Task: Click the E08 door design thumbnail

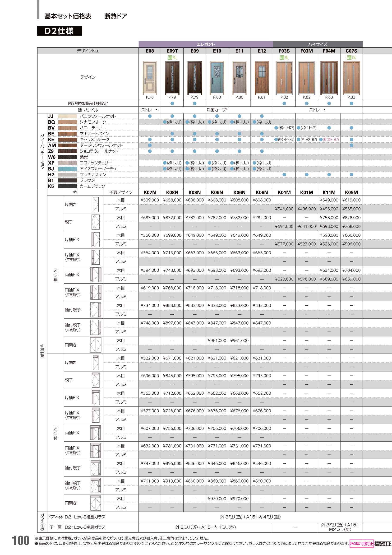Action: [150, 78]
